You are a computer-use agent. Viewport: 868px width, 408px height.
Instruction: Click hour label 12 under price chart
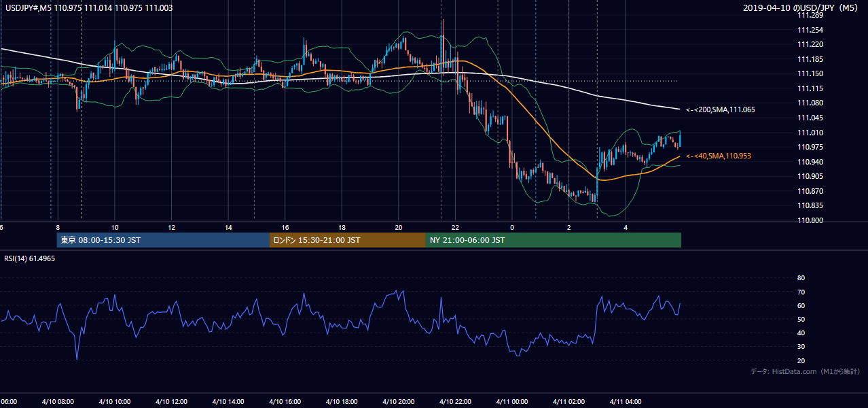[172, 227]
